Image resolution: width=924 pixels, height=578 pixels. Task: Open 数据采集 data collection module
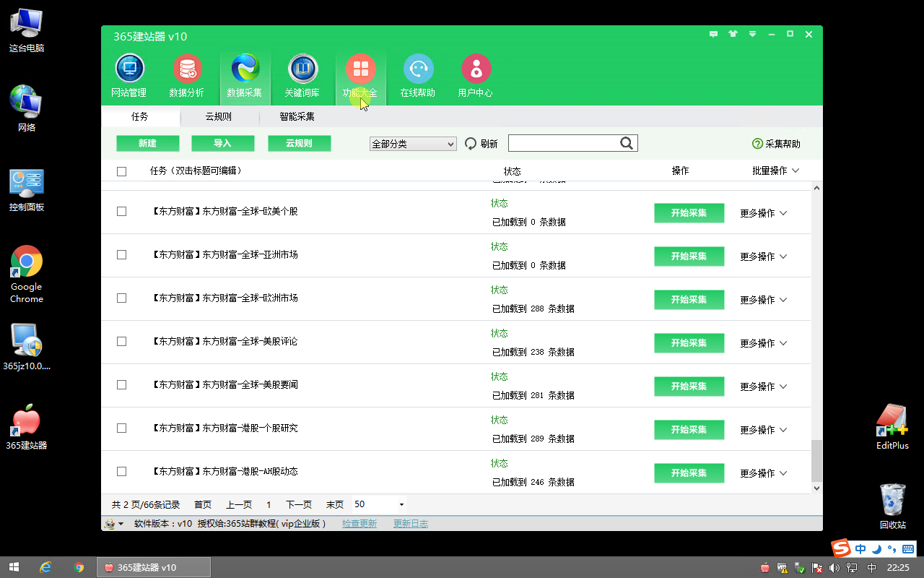click(245, 76)
